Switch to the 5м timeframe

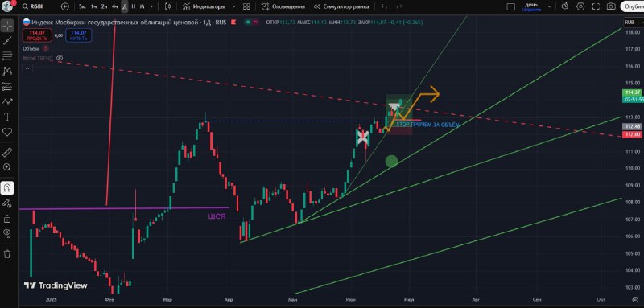(83, 6)
